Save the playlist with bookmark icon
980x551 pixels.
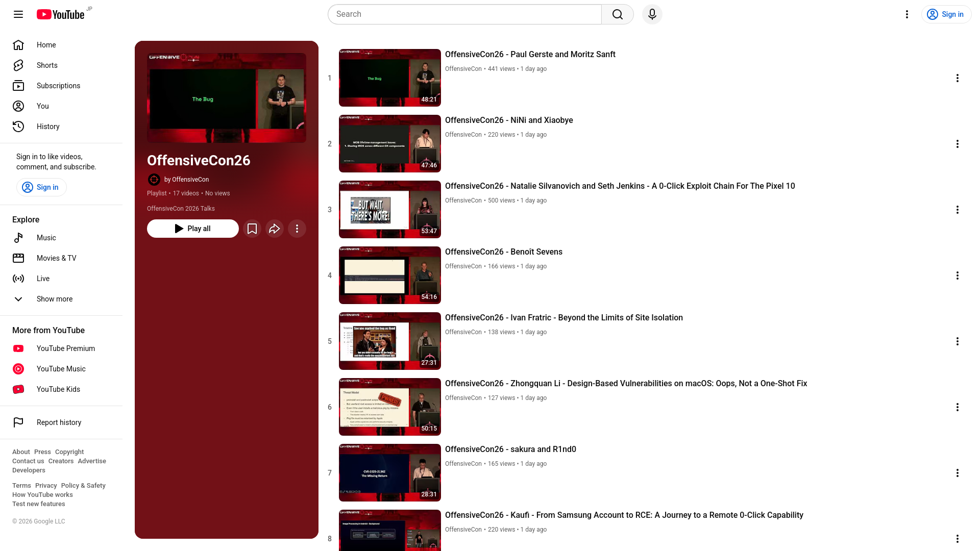click(252, 229)
